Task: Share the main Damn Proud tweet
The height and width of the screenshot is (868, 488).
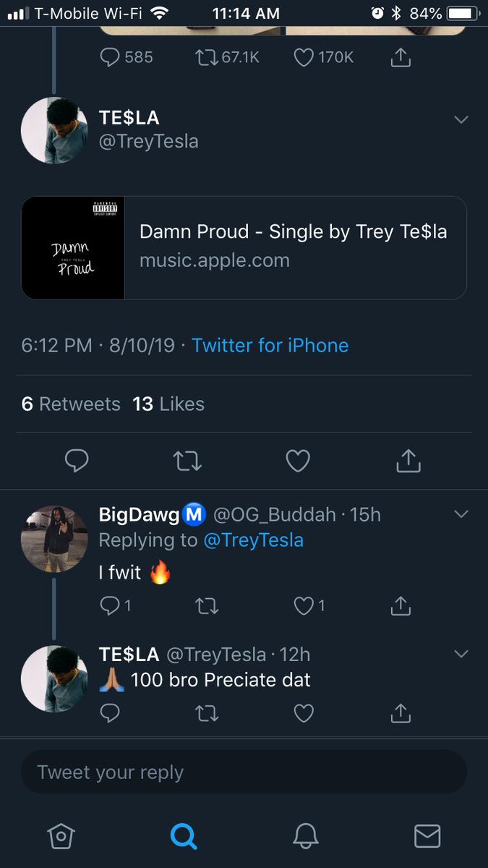Action: (x=408, y=460)
